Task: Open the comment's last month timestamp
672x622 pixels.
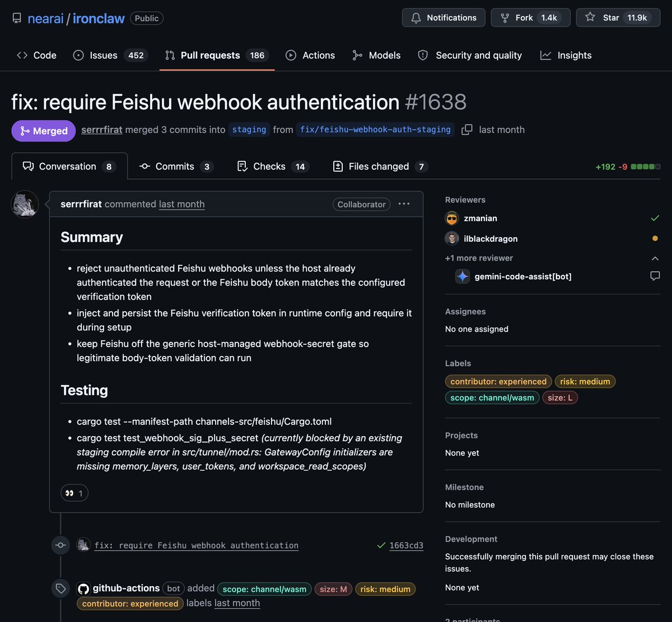Action: (181, 204)
